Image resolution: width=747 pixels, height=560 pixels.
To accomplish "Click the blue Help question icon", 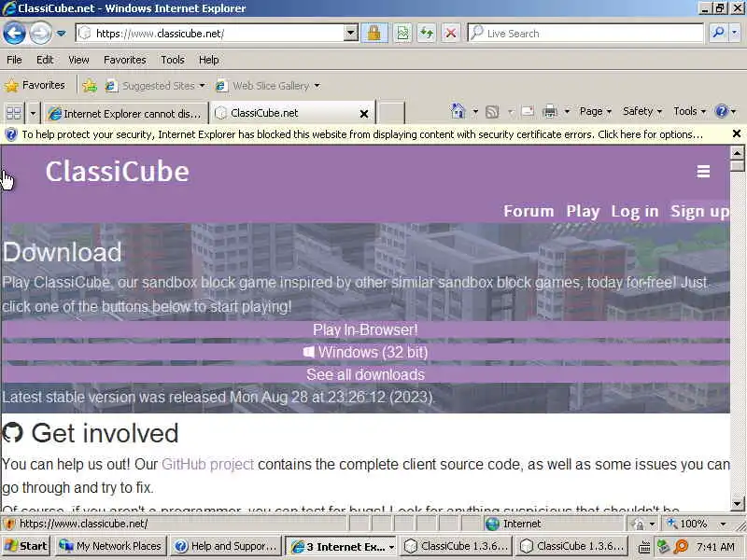I will coord(721,111).
